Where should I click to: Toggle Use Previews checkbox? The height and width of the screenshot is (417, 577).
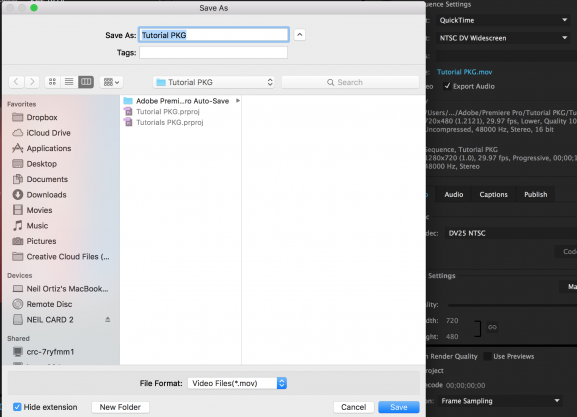click(x=487, y=356)
